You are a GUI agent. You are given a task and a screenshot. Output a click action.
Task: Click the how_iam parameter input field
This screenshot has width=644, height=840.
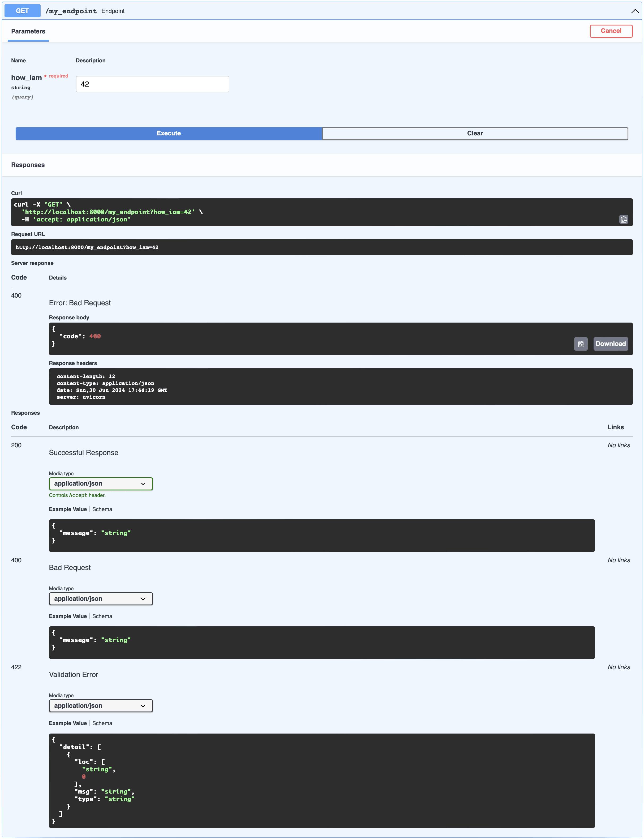[x=152, y=84]
